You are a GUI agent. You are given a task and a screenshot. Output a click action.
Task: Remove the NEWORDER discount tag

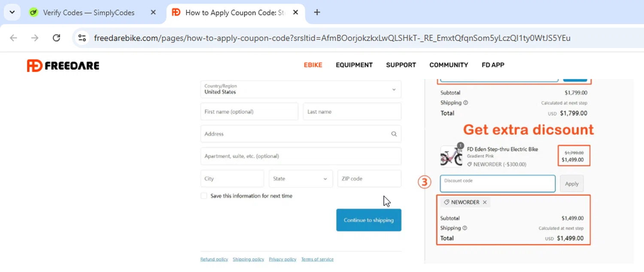485,202
